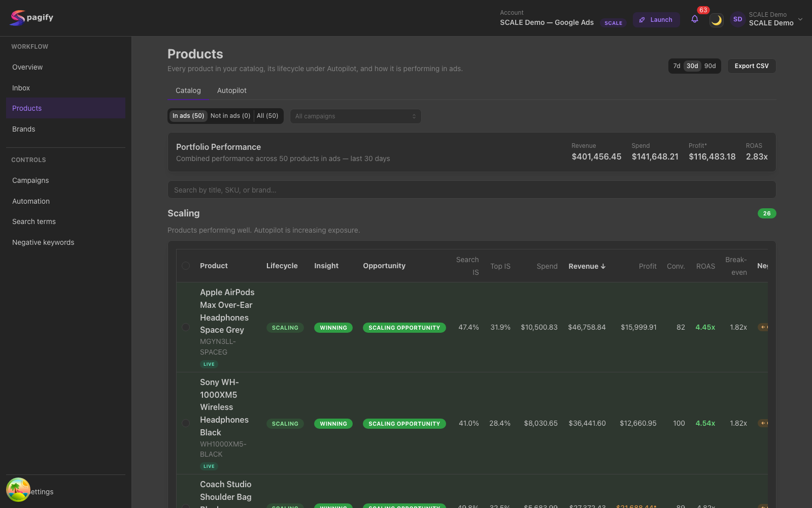Sort by Spend column header
The height and width of the screenshot is (508, 812).
point(547,266)
